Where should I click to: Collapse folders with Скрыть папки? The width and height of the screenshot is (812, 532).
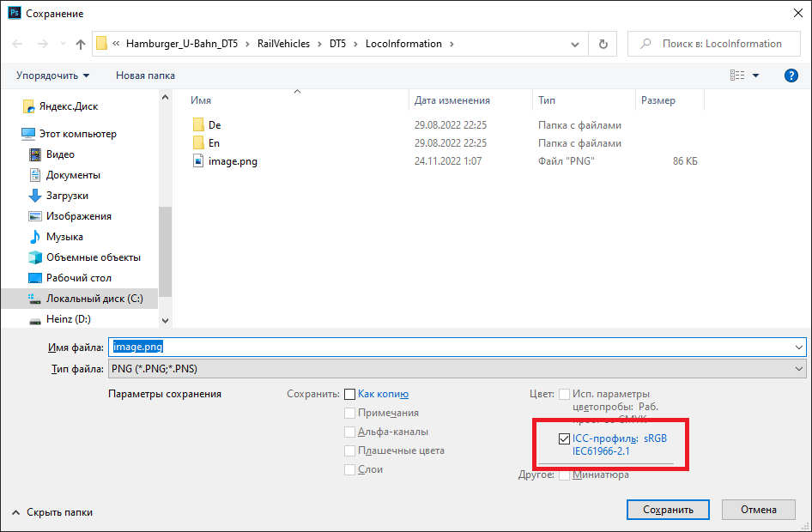[x=52, y=512]
